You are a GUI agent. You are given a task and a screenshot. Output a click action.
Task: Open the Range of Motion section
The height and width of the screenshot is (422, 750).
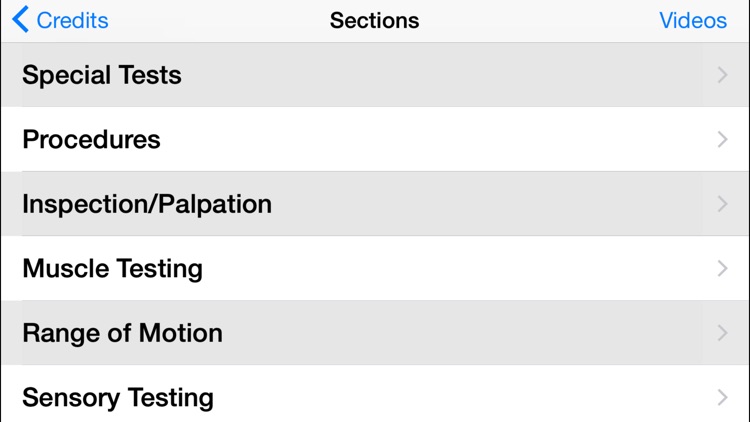375,333
